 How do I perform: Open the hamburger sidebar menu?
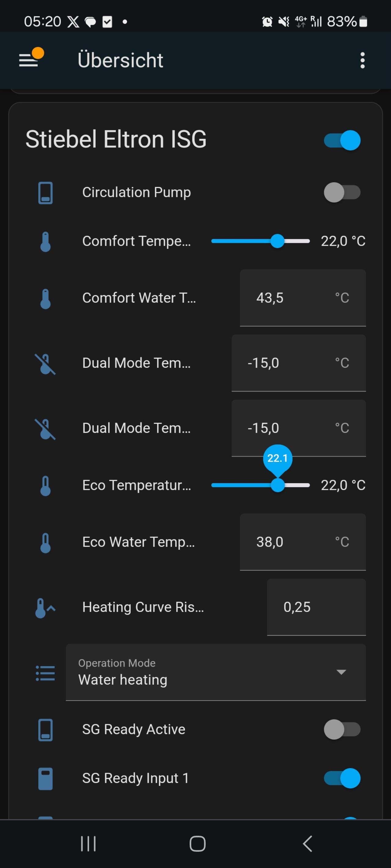[x=29, y=60]
